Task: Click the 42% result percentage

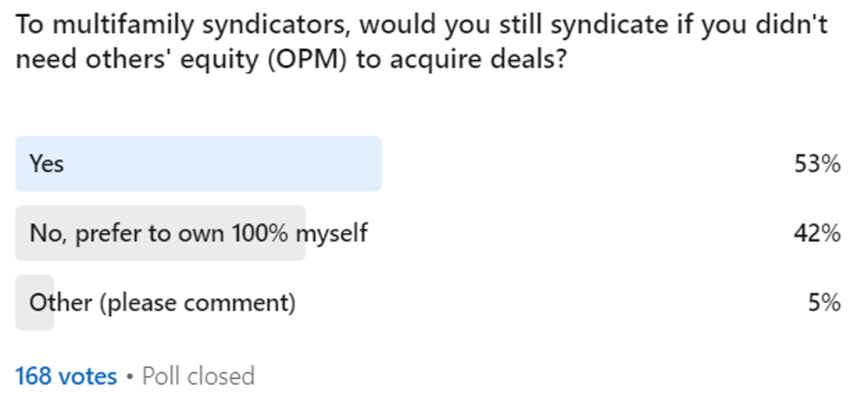Action: click(817, 233)
